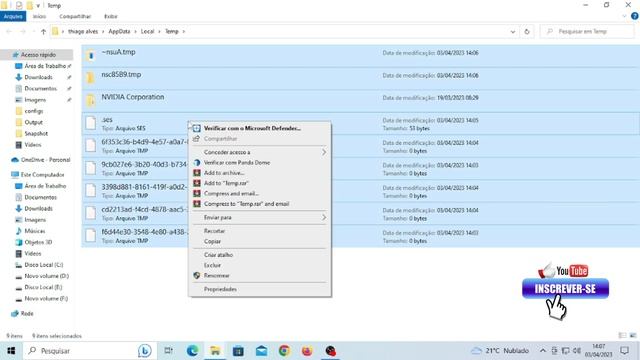Choose Compress and email... option
This screenshot has height=360, width=640.
point(260,193)
